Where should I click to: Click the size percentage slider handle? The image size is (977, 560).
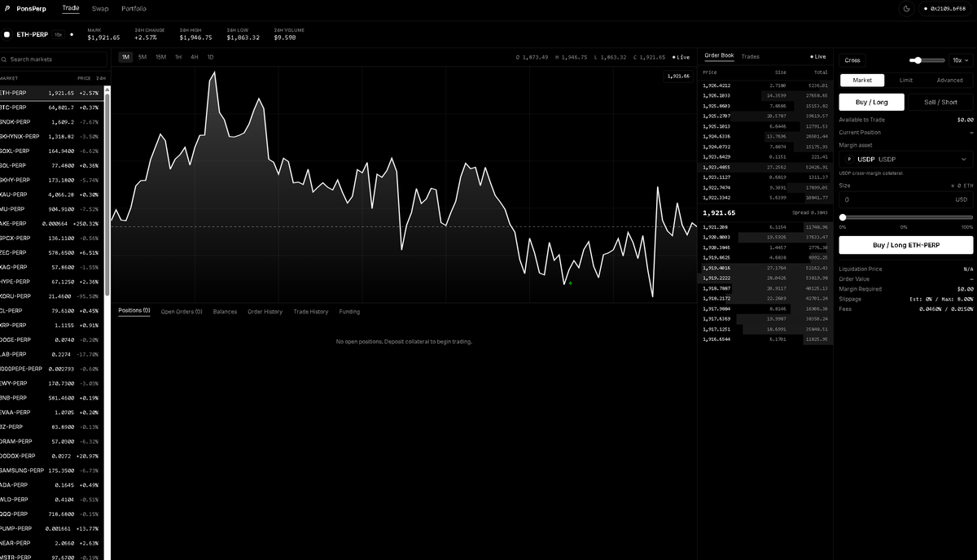coord(843,217)
